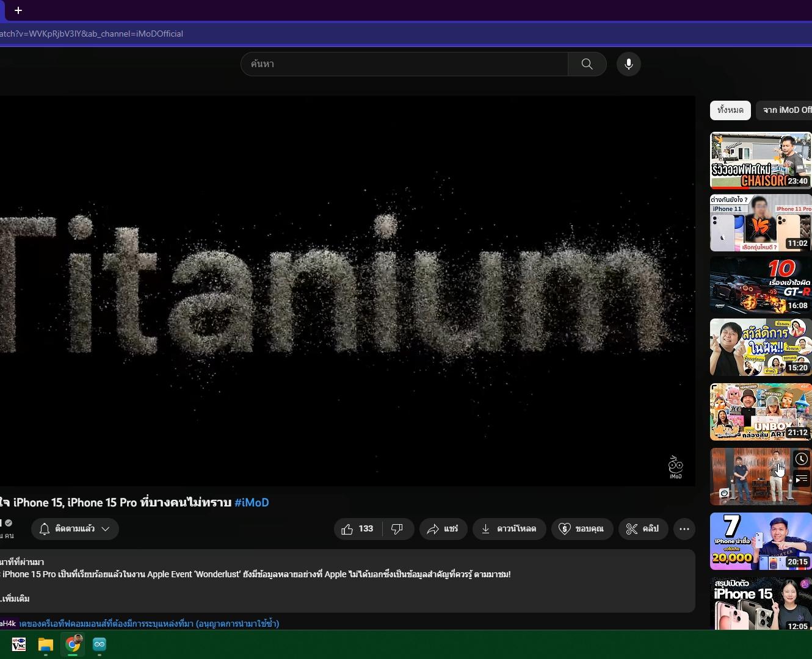The height and width of the screenshot is (659, 812).
Task: Open the UNBOX ART toy video thumbnail
Action: pyautogui.click(x=761, y=412)
